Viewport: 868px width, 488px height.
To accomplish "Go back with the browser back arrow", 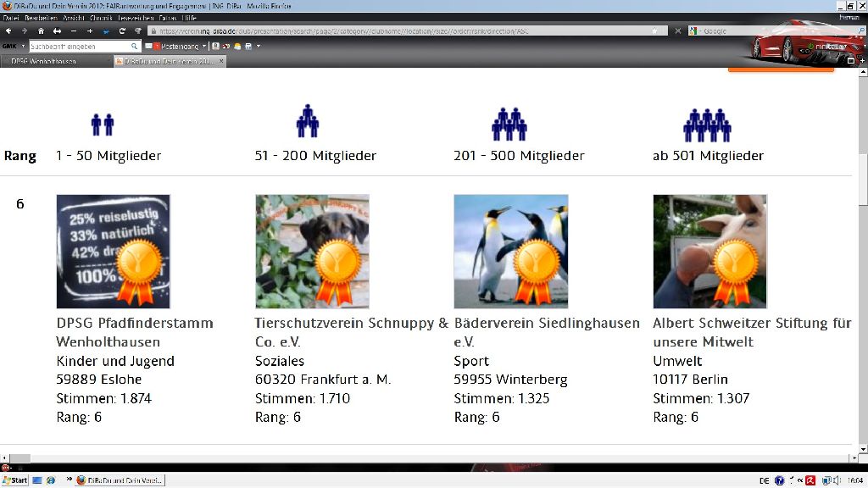I will point(8,31).
